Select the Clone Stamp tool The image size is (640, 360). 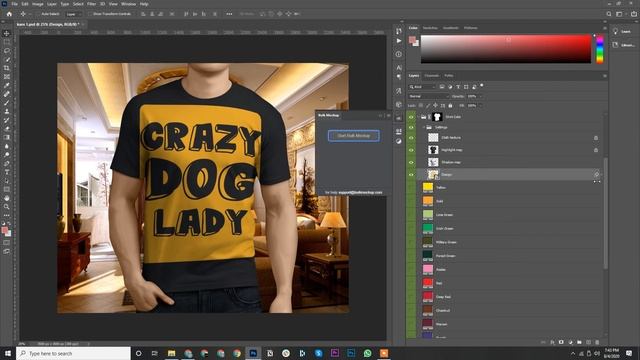coord(7,111)
